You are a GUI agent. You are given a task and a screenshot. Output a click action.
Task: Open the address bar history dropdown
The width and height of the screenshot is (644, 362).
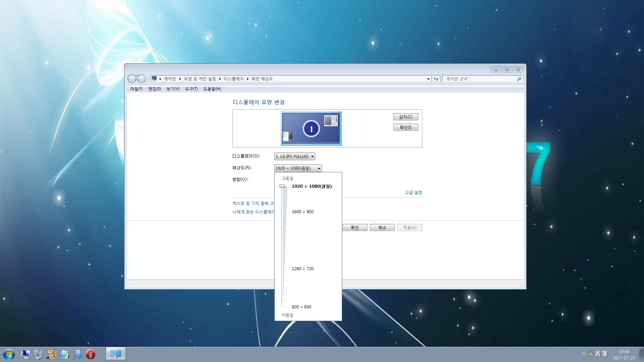point(428,79)
